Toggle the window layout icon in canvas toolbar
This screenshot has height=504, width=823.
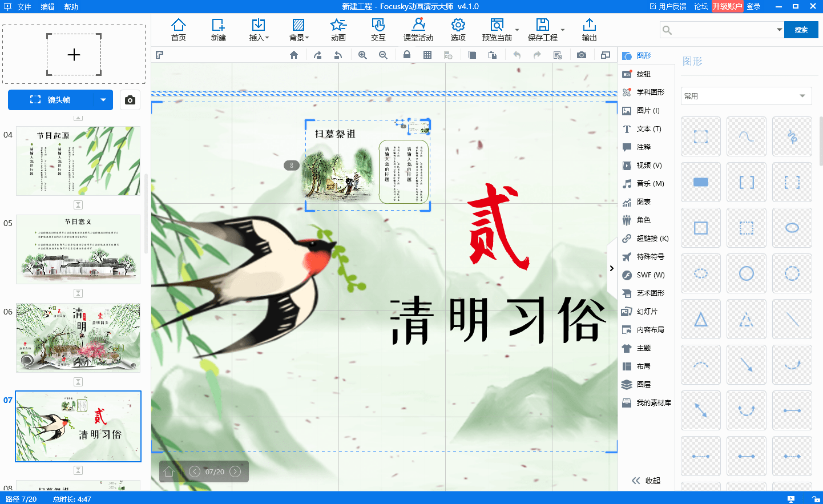click(x=606, y=55)
